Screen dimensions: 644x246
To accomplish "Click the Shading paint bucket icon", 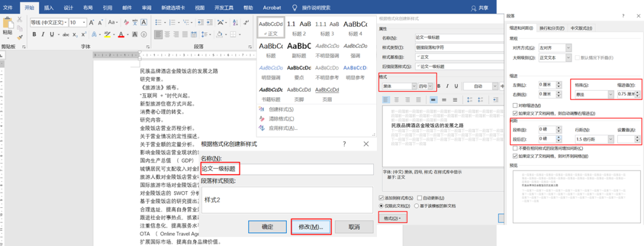I will coord(220,35).
